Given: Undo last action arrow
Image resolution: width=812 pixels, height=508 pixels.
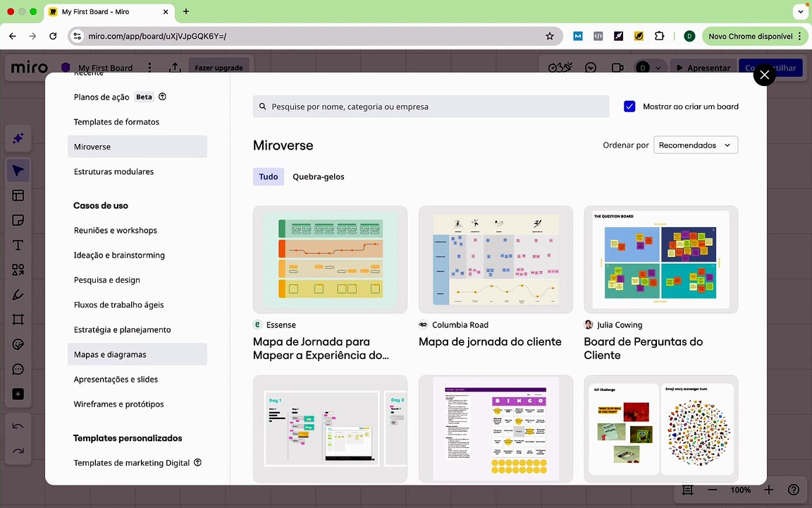Looking at the screenshot, I should tap(18, 426).
